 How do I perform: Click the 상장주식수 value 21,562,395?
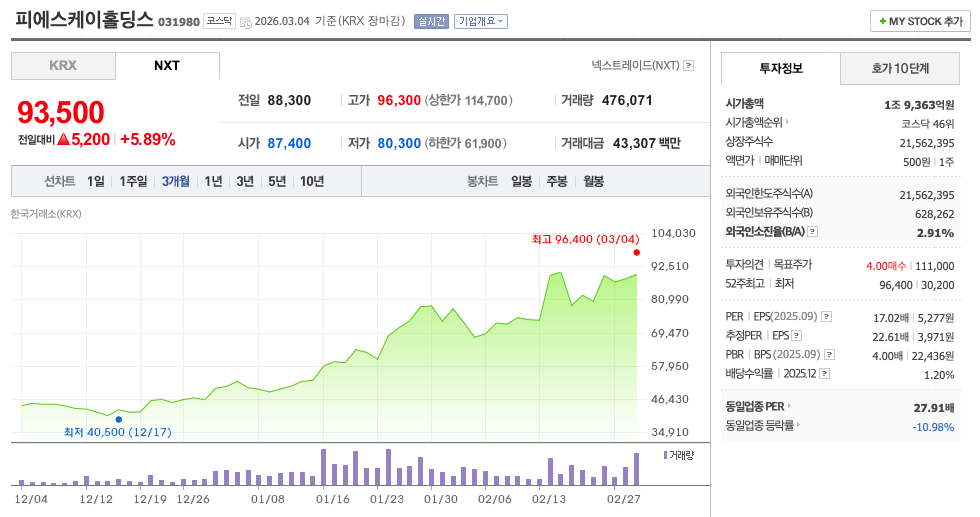[927, 143]
